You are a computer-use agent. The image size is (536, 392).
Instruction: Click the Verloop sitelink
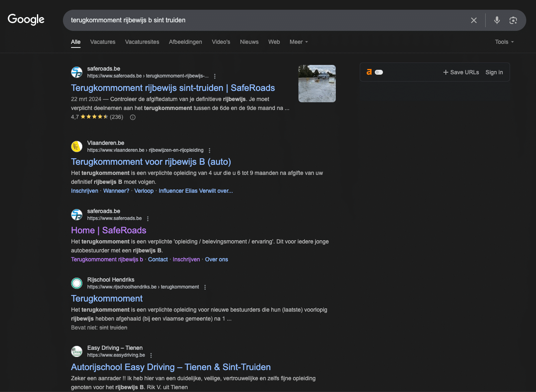pyautogui.click(x=144, y=191)
